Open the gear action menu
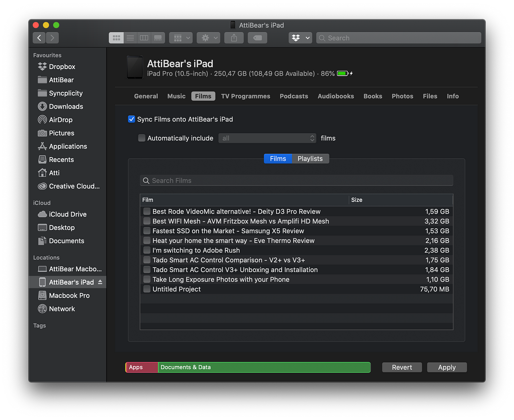514x420 pixels. click(x=209, y=38)
